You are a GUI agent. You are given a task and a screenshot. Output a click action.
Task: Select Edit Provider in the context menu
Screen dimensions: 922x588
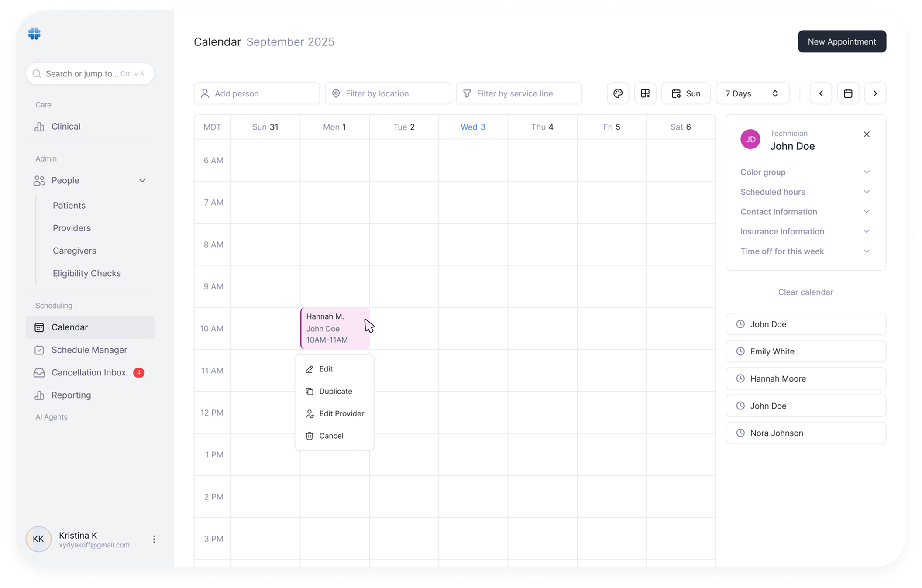point(341,413)
